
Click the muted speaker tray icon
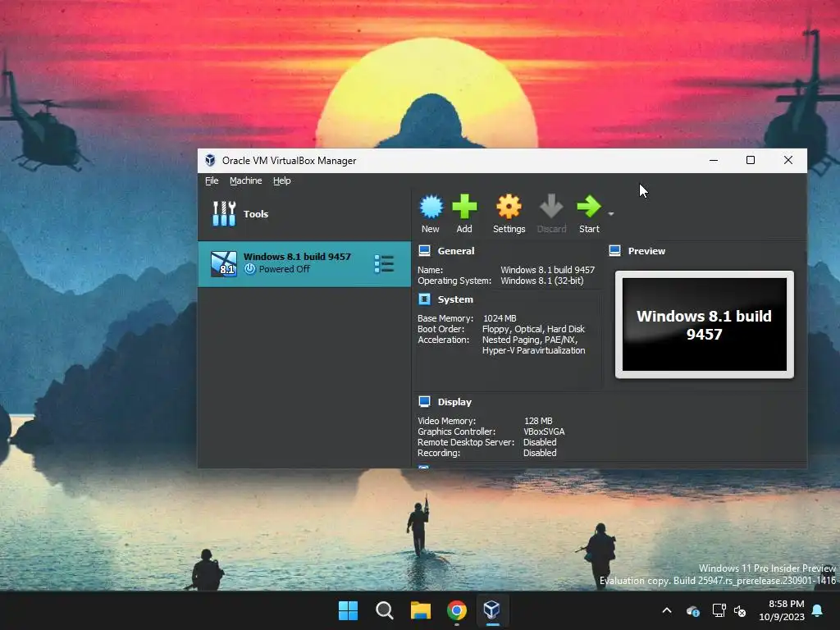pyautogui.click(x=740, y=610)
